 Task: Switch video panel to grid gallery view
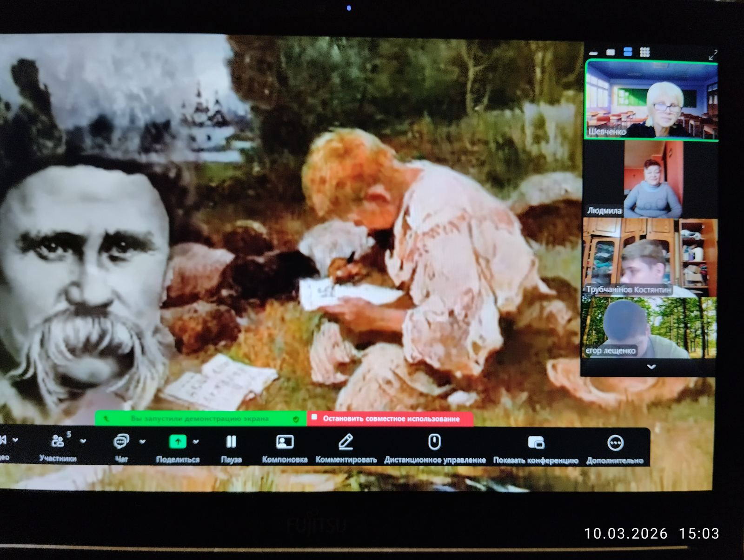pyautogui.click(x=644, y=52)
